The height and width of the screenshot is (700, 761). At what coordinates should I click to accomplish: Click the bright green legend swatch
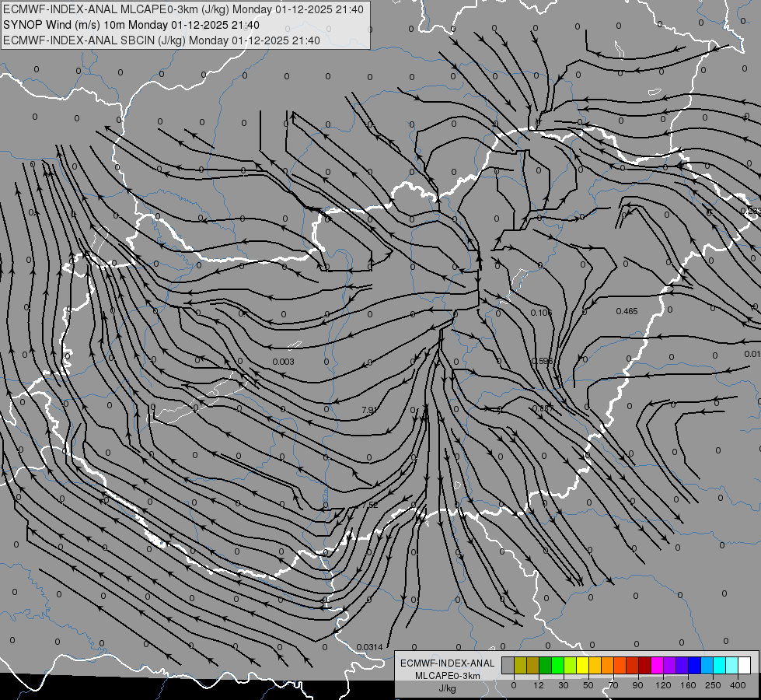(557, 665)
